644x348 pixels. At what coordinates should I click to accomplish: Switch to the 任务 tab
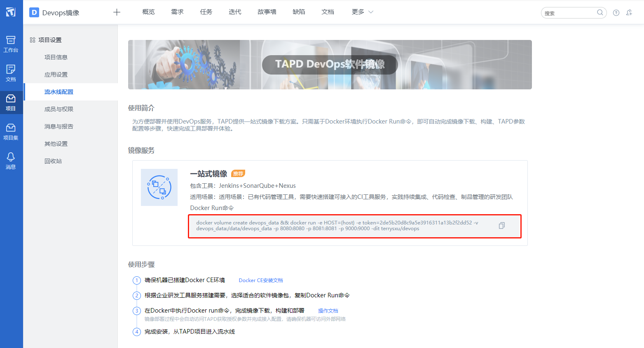coord(206,12)
